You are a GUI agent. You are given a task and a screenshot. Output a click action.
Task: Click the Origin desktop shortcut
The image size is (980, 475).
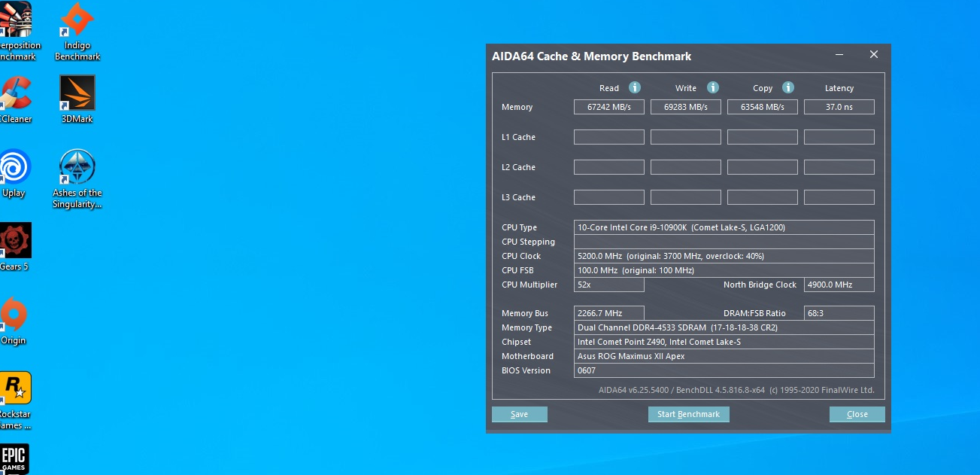point(14,321)
